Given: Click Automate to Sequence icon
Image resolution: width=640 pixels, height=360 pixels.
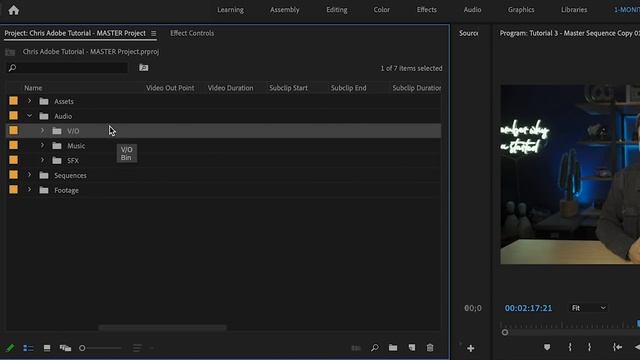Looking at the screenshot, I should pos(356,348).
